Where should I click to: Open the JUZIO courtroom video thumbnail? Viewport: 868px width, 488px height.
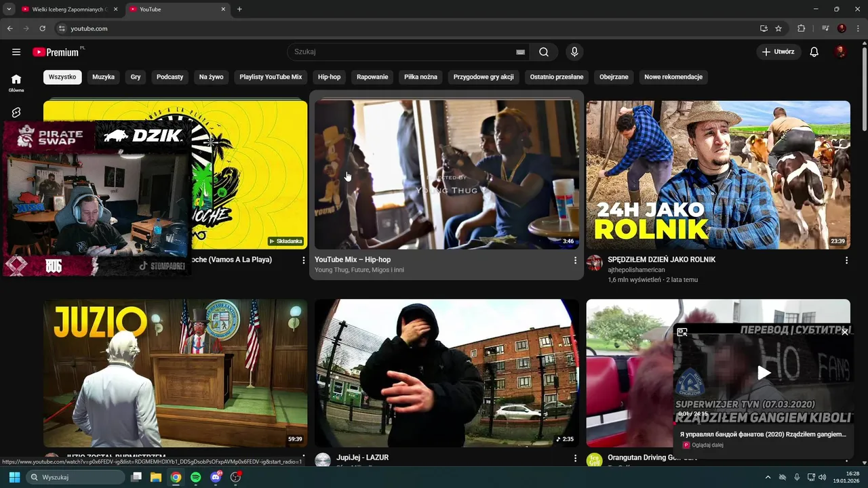(175, 373)
